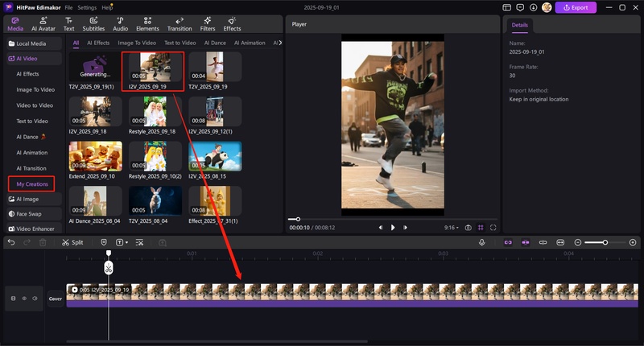Select AI Transition in sidebar
644x346 pixels.
31,168
